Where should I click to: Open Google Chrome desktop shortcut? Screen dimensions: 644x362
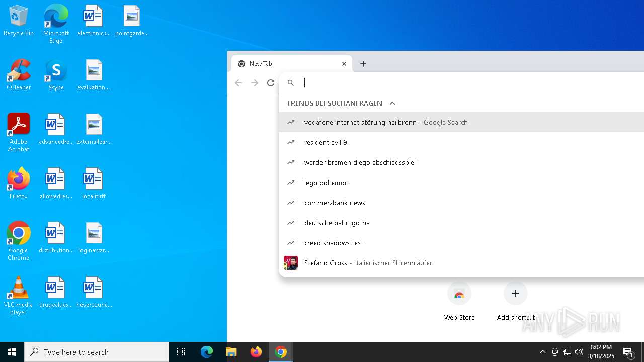pyautogui.click(x=19, y=241)
